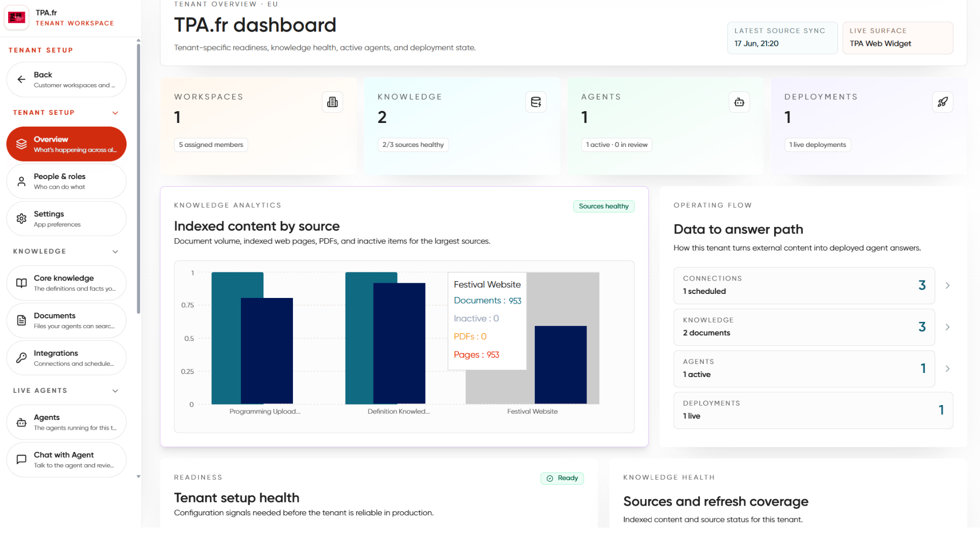Click the Deployments card rocket icon
Screen dimensions: 980x551
943,102
